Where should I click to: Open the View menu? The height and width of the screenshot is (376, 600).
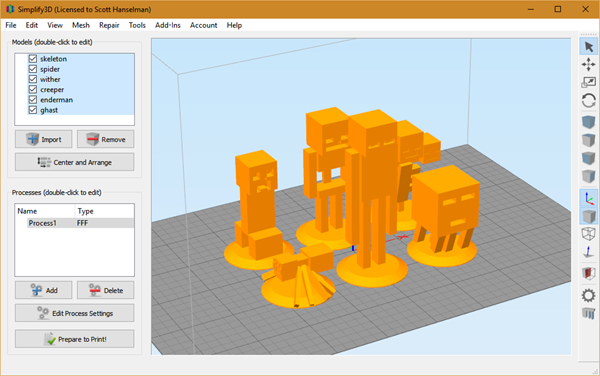coord(55,25)
